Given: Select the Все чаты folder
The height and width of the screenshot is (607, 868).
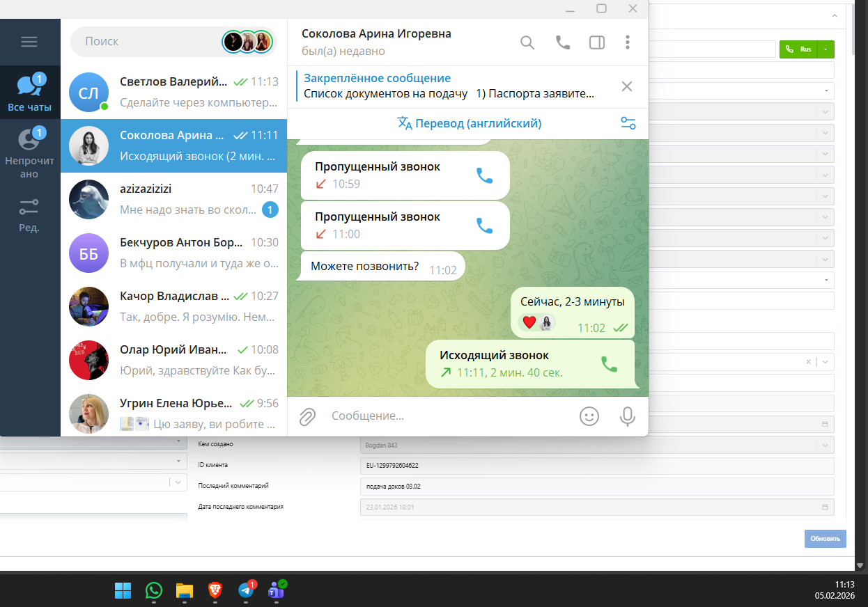Looking at the screenshot, I should [x=30, y=91].
